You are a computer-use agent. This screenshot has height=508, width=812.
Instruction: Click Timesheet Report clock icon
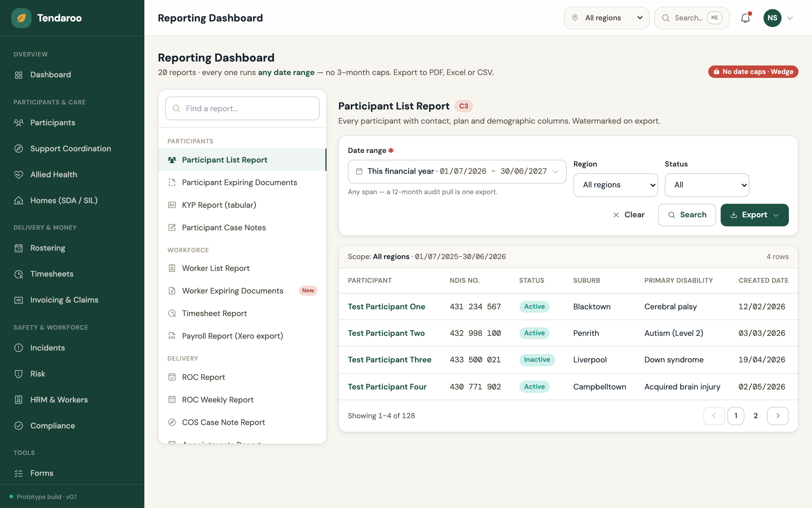[172, 314]
